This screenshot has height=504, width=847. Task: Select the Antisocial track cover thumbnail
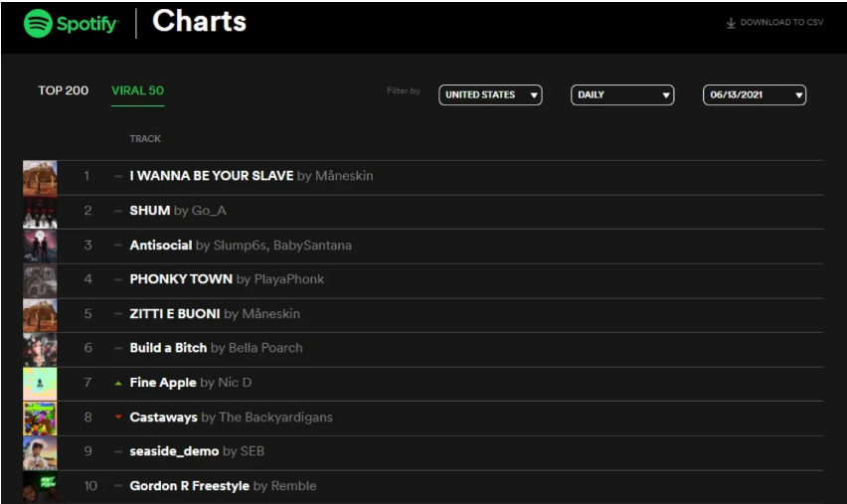(x=40, y=247)
